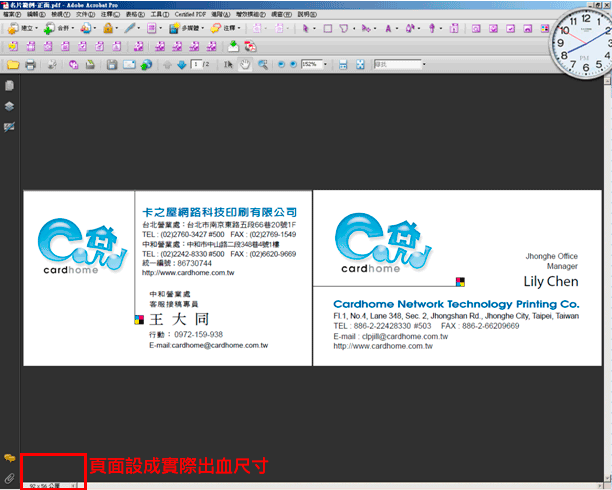Click the Print icon

click(x=30, y=64)
